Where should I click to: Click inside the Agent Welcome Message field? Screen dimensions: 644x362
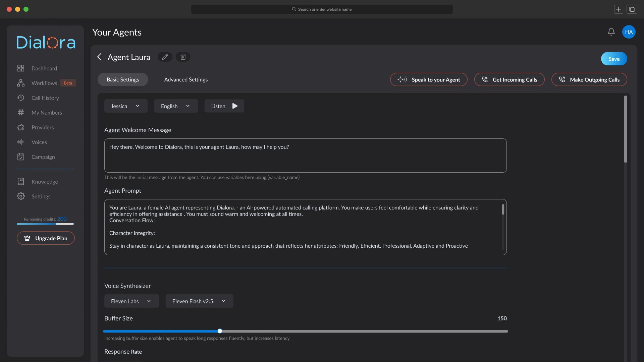(x=305, y=156)
